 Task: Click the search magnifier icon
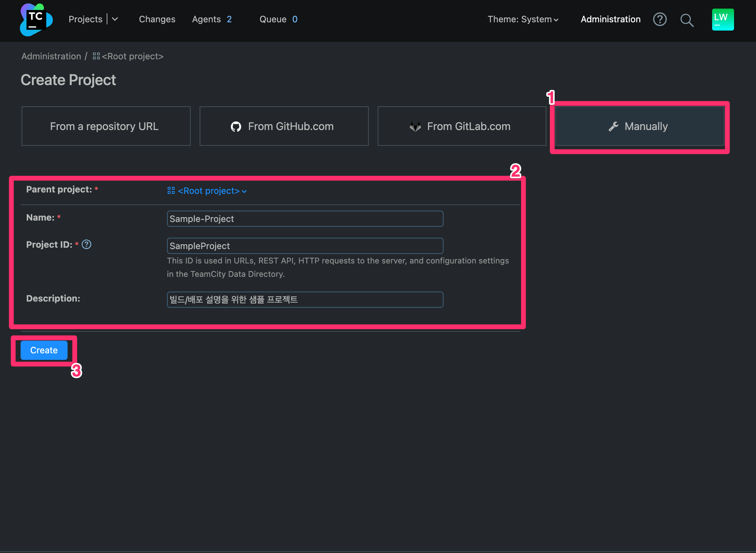[686, 20]
